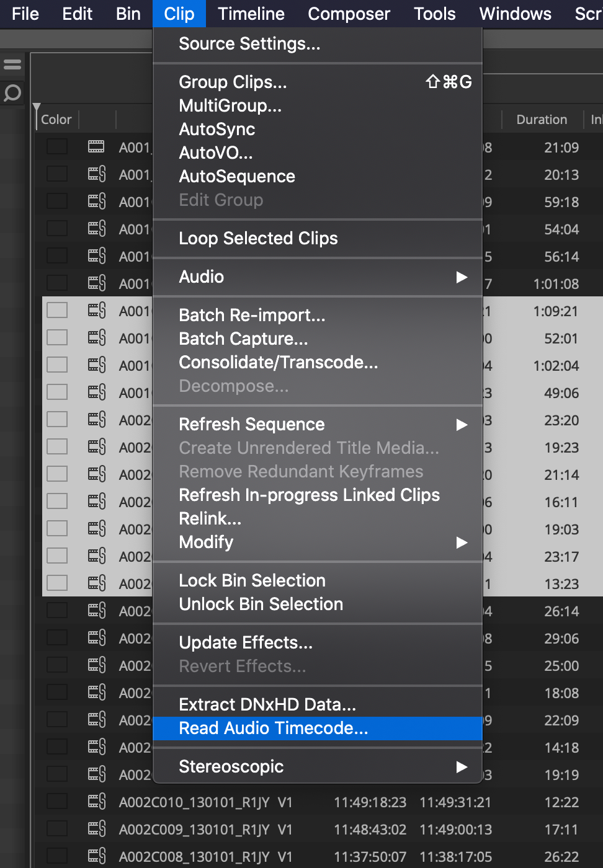Click the linked clip icon beside A002C008_130101_R1JY
The height and width of the screenshot is (868, 603).
[97, 856]
